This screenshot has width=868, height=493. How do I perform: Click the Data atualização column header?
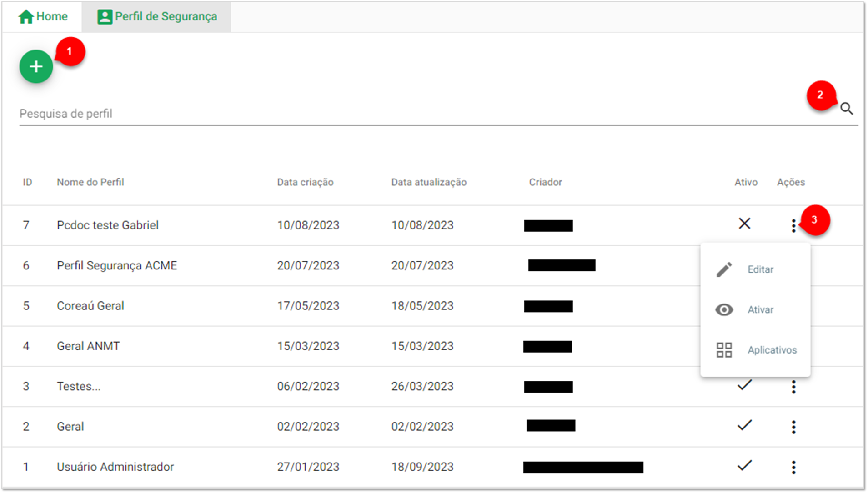pos(429,182)
